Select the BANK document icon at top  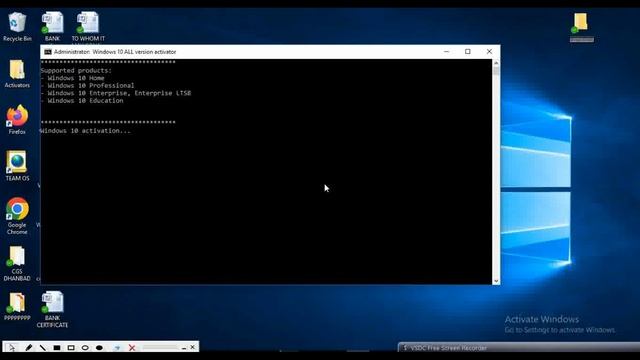[52, 27]
